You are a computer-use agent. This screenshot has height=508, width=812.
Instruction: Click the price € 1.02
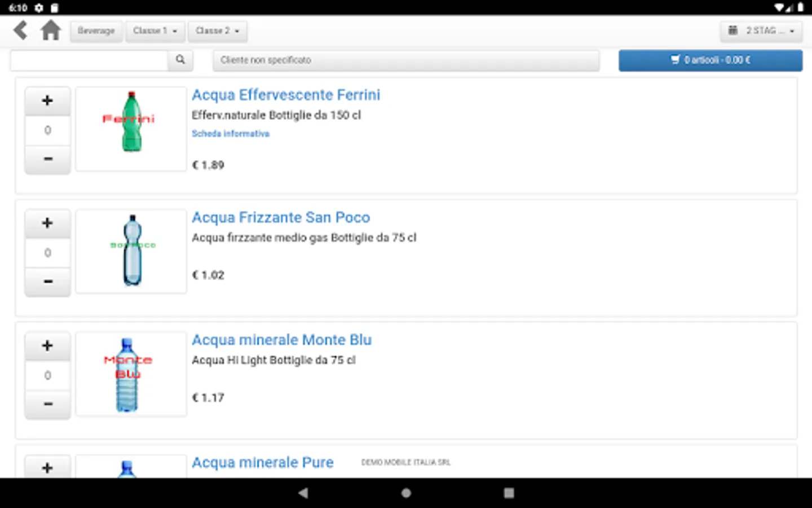pyautogui.click(x=208, y=275)
